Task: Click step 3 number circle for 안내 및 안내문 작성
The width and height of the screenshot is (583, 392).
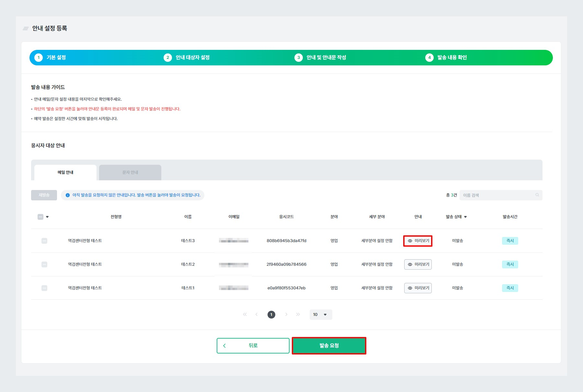Action: click(x=298, y=58)
